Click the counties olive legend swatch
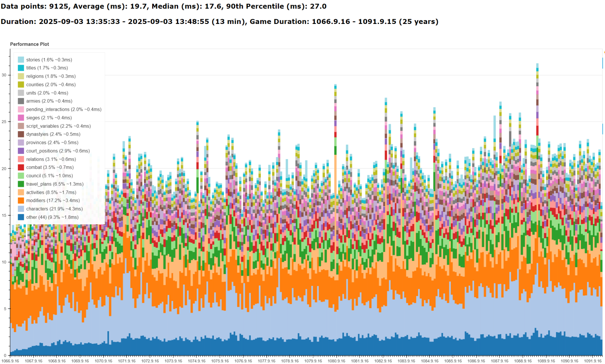 (21, 84)
